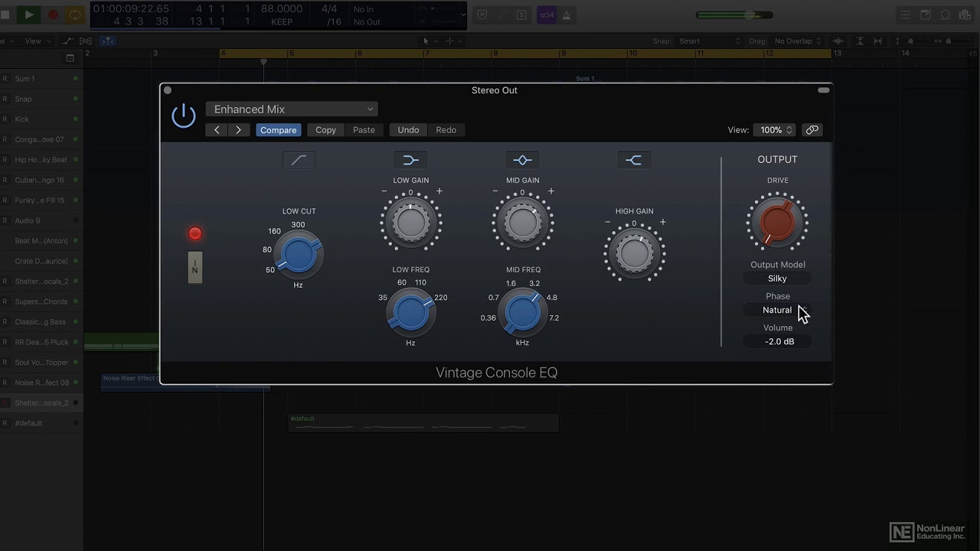
Task: Toggle Replace mode icon in control bar
Action: point(482,15)
